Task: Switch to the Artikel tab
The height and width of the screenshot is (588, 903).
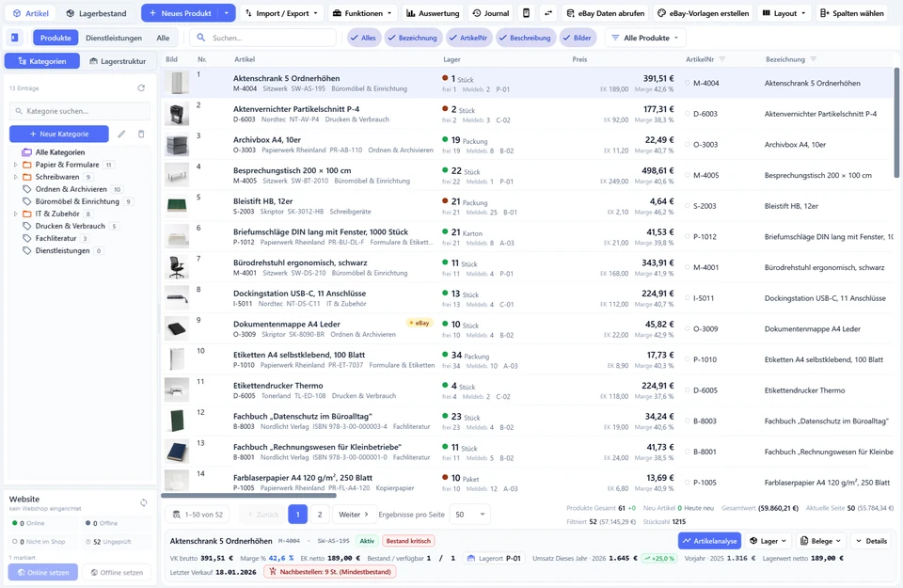Action: [31, 13]
